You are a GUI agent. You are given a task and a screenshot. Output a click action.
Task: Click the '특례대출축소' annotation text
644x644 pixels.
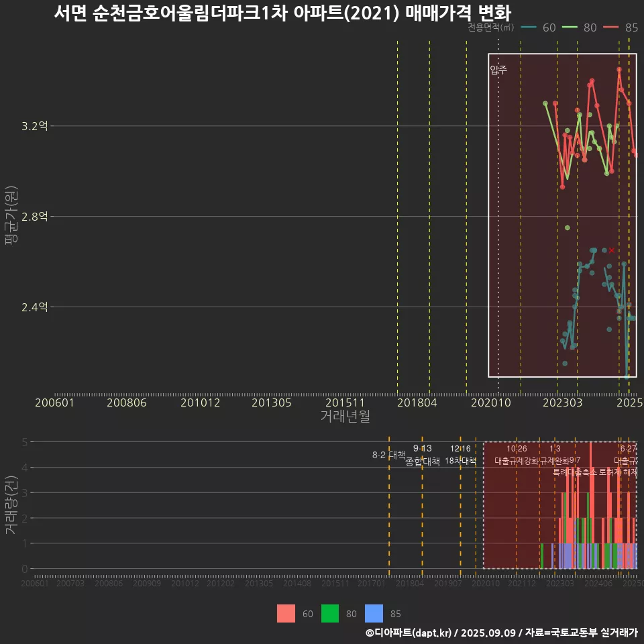(575, 472)
